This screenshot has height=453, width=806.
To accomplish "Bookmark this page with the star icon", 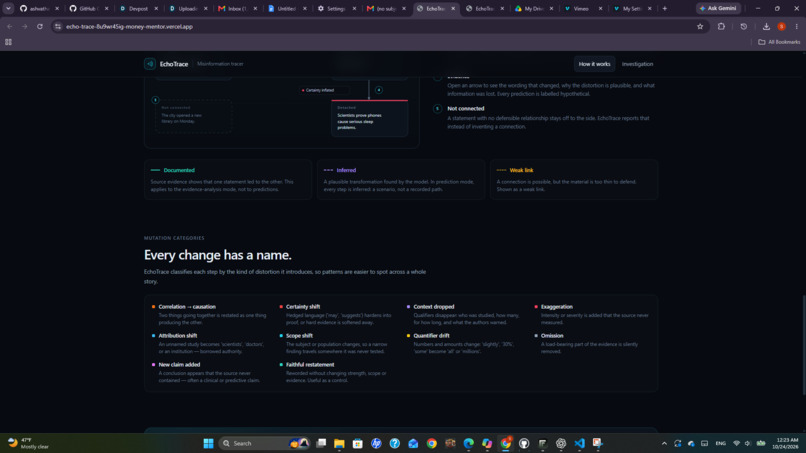I will [x=700, y=26].
